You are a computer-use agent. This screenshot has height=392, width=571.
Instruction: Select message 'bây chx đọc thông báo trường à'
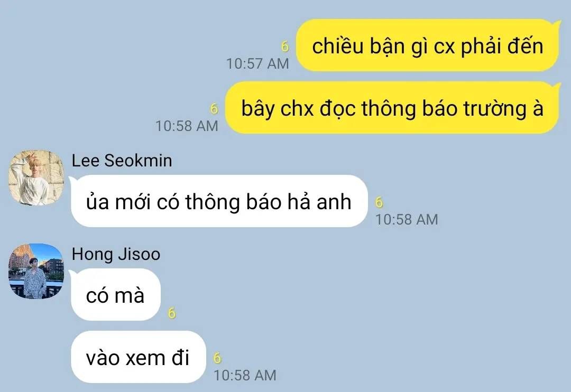(x=392, y=108)
